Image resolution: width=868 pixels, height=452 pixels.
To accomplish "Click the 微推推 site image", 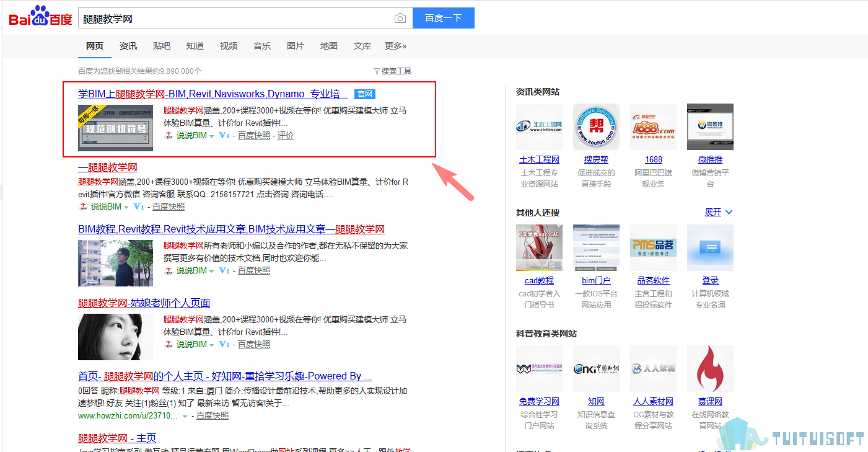I will click(x=710, y=126).
